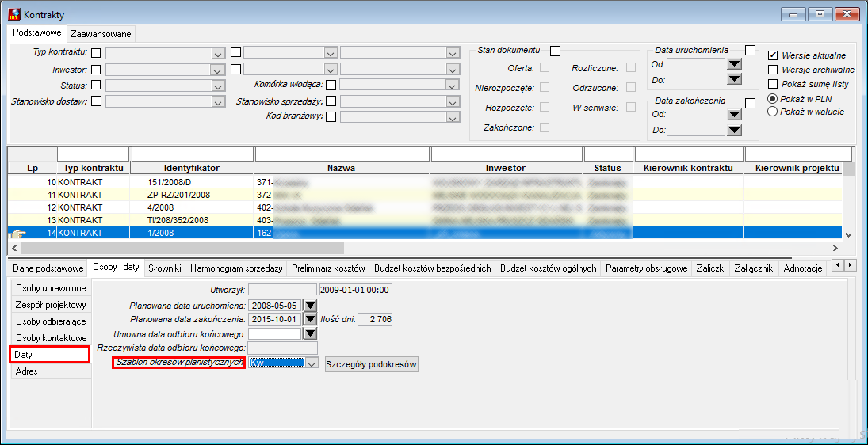Image resolution: width=868 pixels, height=445 pixels.
Task: Open the Budżet kosztów ogólnych tab
Action: point(548,268)
